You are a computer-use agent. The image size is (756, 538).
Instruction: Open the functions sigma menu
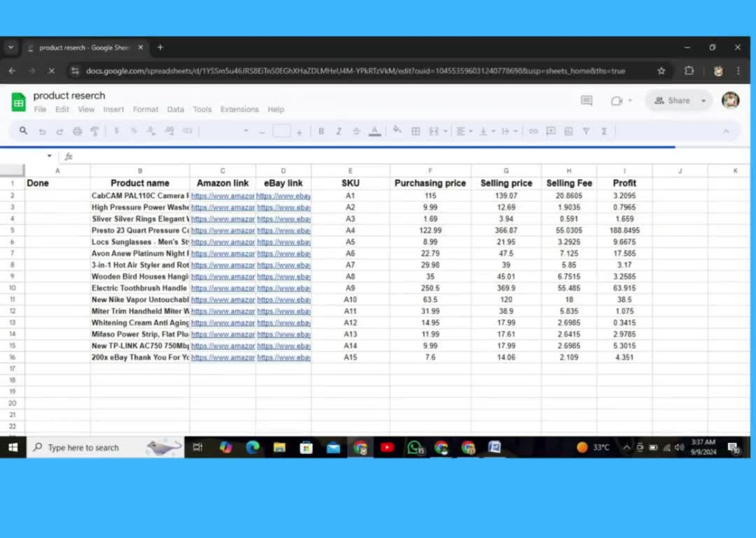pyautogui.click(x=604, y=131)
